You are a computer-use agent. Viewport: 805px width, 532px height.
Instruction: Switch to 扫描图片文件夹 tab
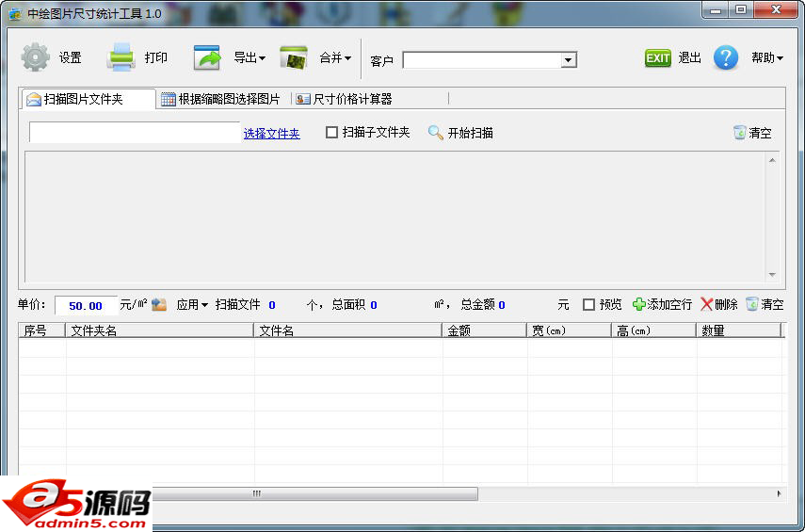pyautogui.click(x=89, y=99)
